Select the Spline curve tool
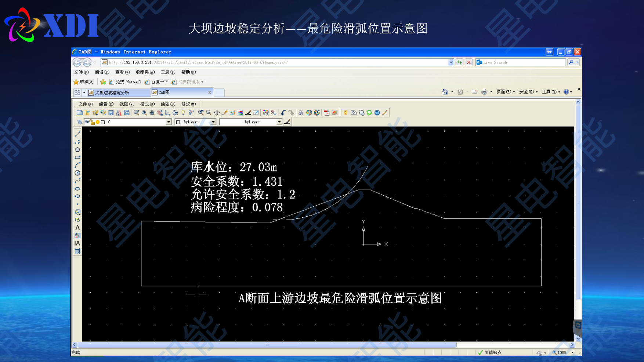This screenshot has width=644, height=362. pos(77,181)
